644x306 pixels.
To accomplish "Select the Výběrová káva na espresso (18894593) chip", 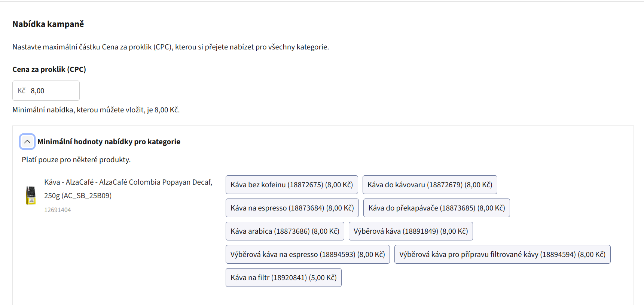I will (308, 254).
